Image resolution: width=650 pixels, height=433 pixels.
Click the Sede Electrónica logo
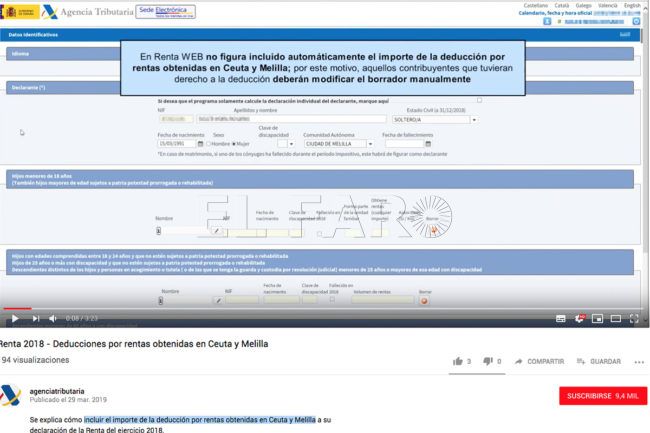coord(165,11)
